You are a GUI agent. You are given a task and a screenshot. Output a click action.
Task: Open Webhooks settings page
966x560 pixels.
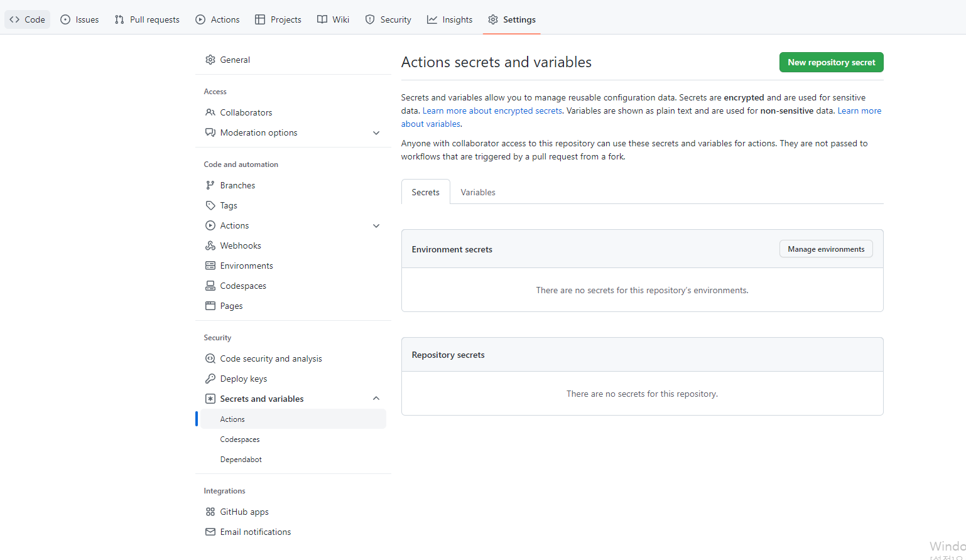click(x=293, y=245)
